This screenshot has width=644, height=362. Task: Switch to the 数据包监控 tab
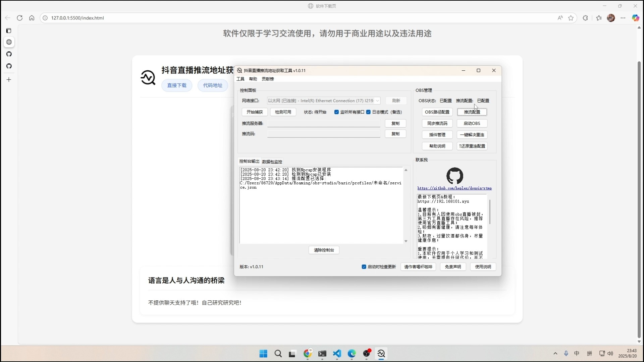pyautogui.click(x=272, y=162)
